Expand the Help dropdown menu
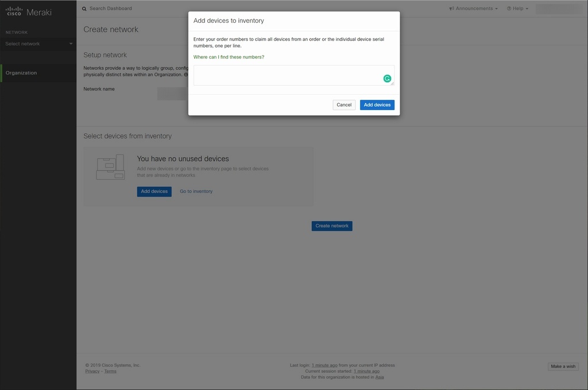Viewport: 588px width, 390px height. pyautogui.click(x=517, y=9)
